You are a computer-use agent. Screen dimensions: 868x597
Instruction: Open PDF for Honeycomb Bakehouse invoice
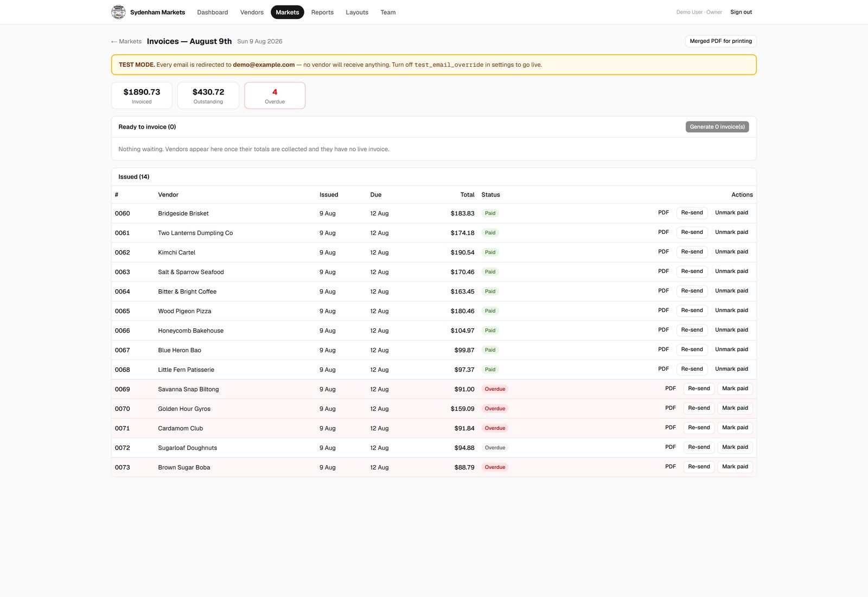(663, 330)
